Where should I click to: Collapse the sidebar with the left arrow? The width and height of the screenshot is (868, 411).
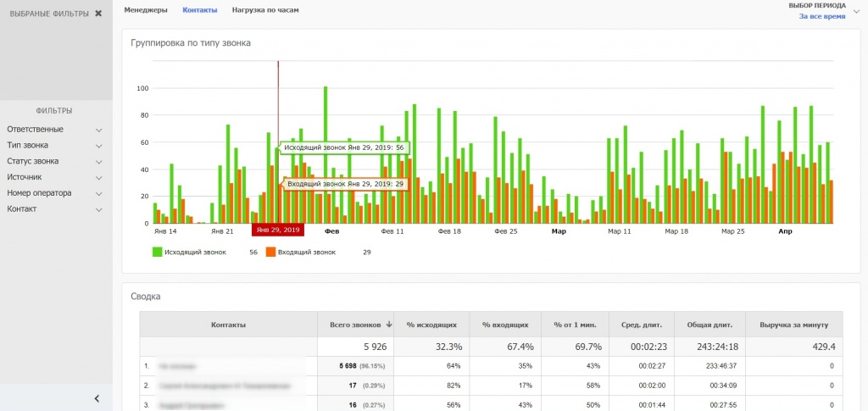[97, 398]
